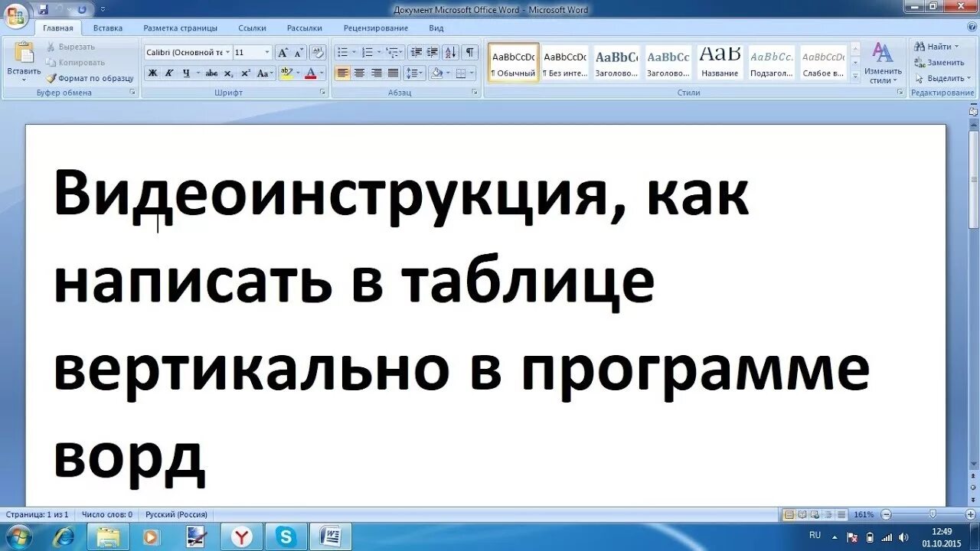Decrease paragraph indent

[x=416, y=53]
